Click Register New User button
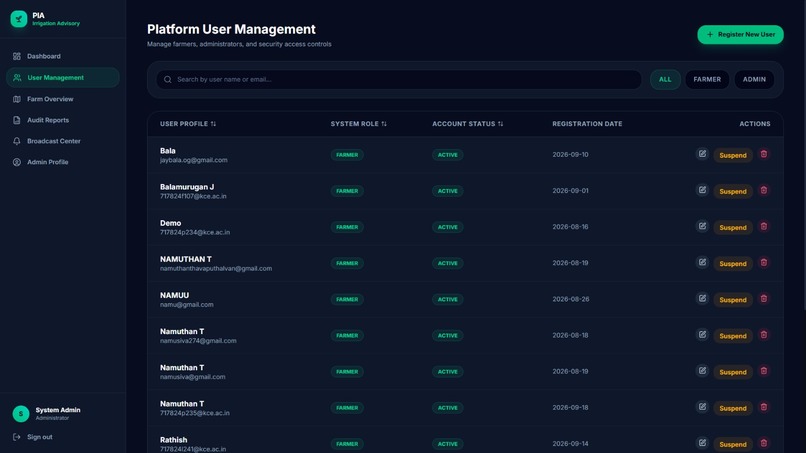Image resolution: width=806 pixels, height=453 pixels. 740,34
